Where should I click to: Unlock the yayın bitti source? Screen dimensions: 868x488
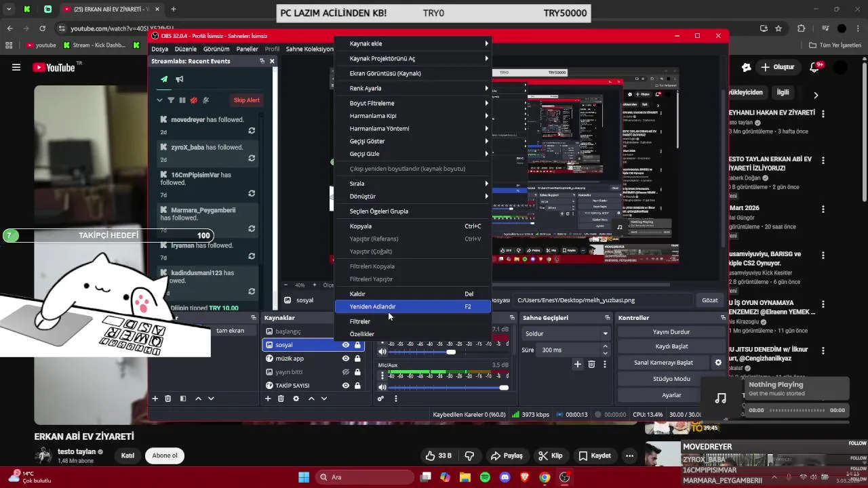[x=357, y=372]
